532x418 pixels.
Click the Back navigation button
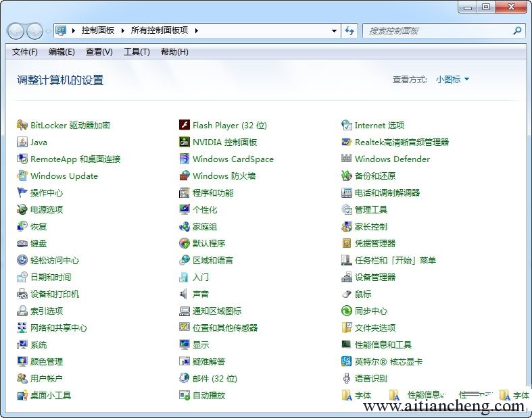point(16,31)
